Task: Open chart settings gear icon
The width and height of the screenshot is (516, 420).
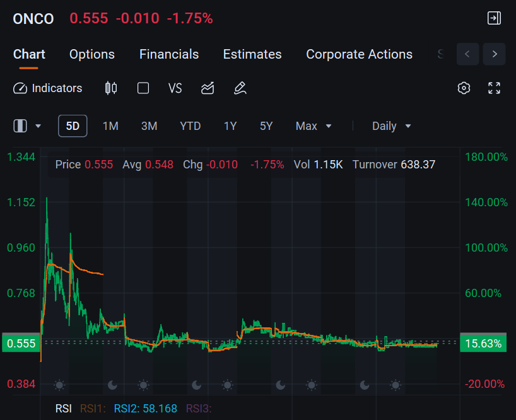Action: coord(464,88)
